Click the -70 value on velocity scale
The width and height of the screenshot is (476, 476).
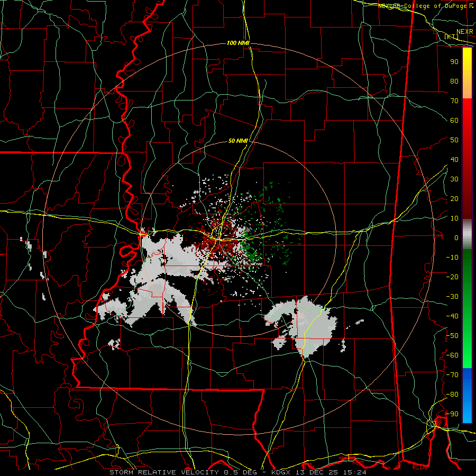[x=452, y=375]
